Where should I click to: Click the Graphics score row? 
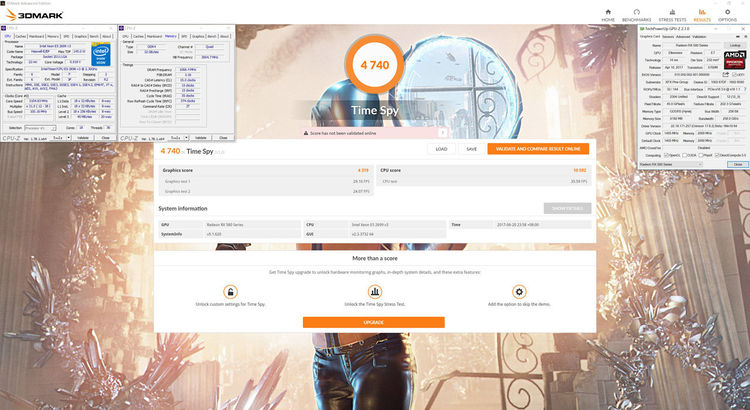pos(265,170)
